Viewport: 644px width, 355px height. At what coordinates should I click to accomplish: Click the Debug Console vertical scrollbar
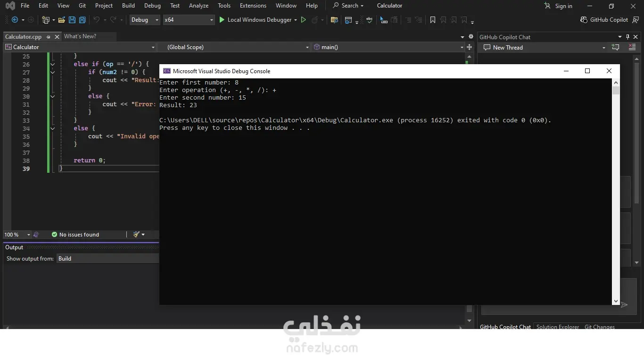pos(616,192)
